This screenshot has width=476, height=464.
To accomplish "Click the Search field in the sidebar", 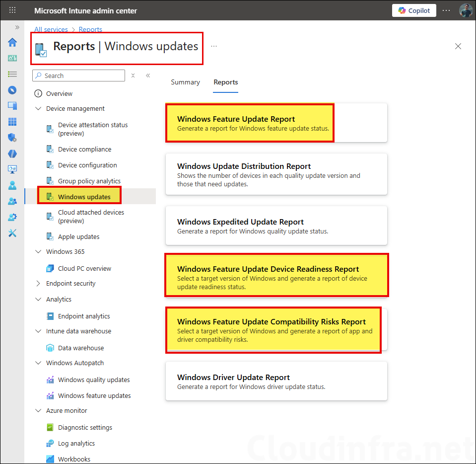I will click(x=79, y=76).
